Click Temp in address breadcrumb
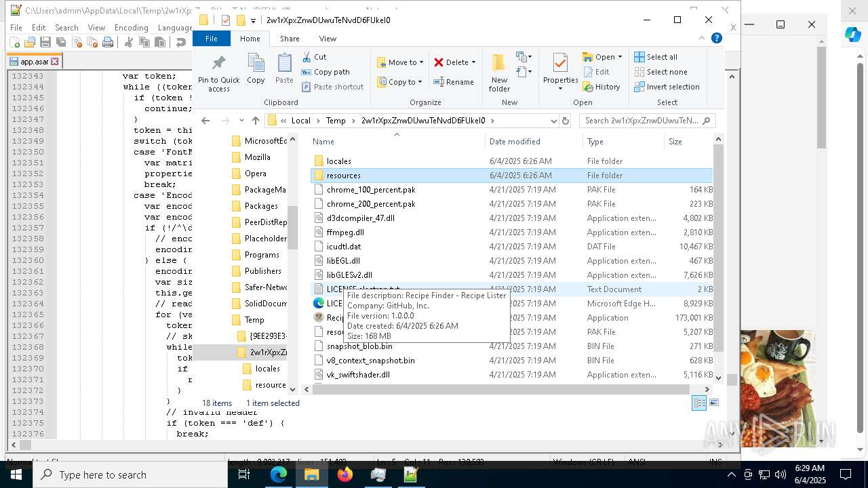 click(336, 121)
